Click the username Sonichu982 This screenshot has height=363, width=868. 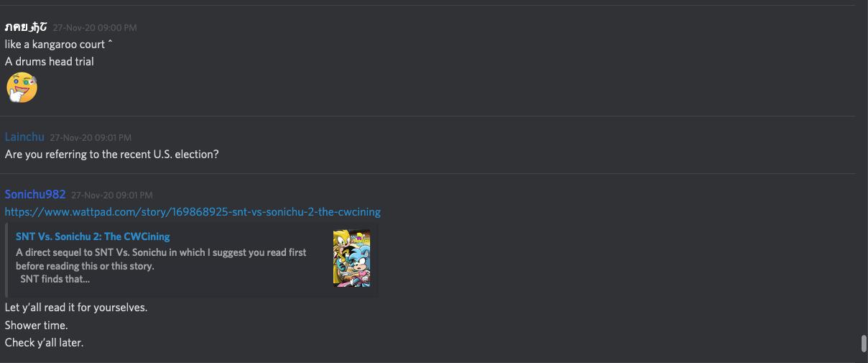[x=35, y=194]
